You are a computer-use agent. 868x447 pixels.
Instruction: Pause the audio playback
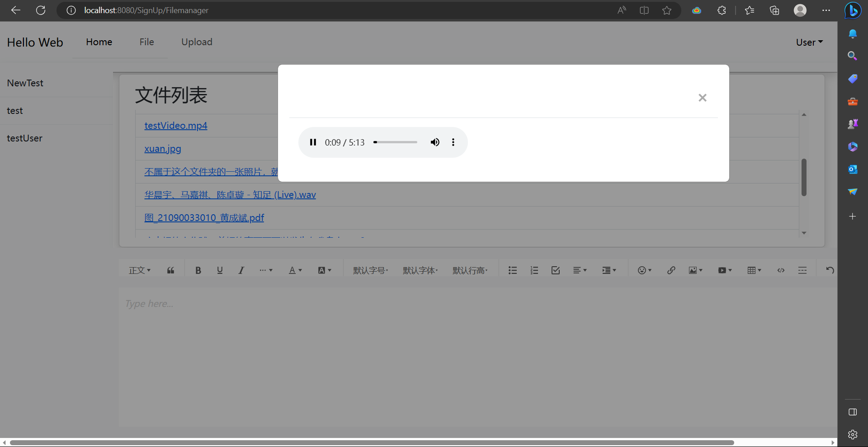tap(313, 142)
